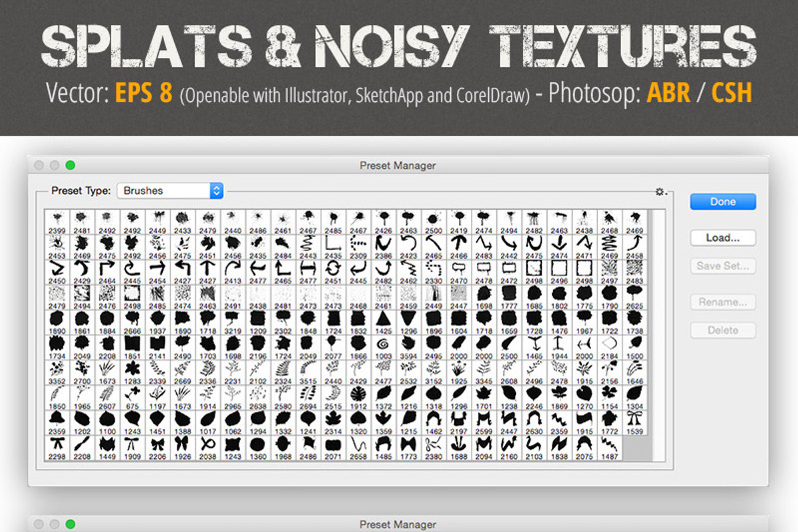Select flower brush labeled 1283
798x532 pixels.
pyautogui.click(x=132, y=372)
